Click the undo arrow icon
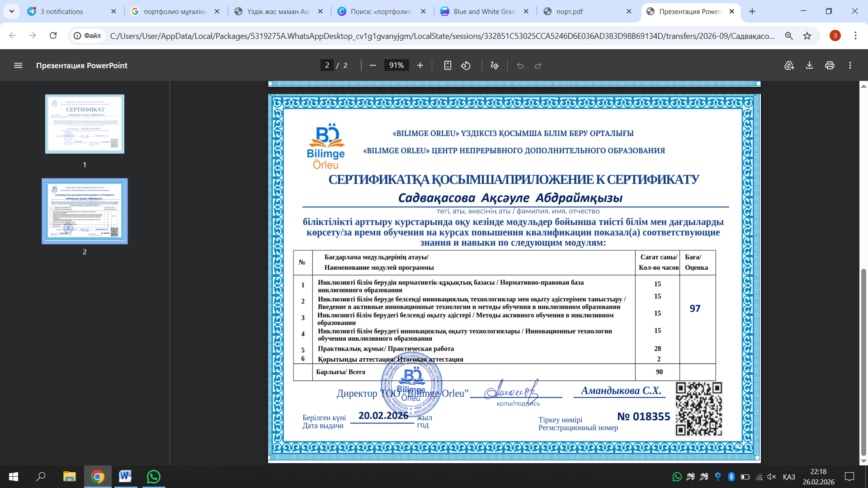868x488 pixels. 520,66
